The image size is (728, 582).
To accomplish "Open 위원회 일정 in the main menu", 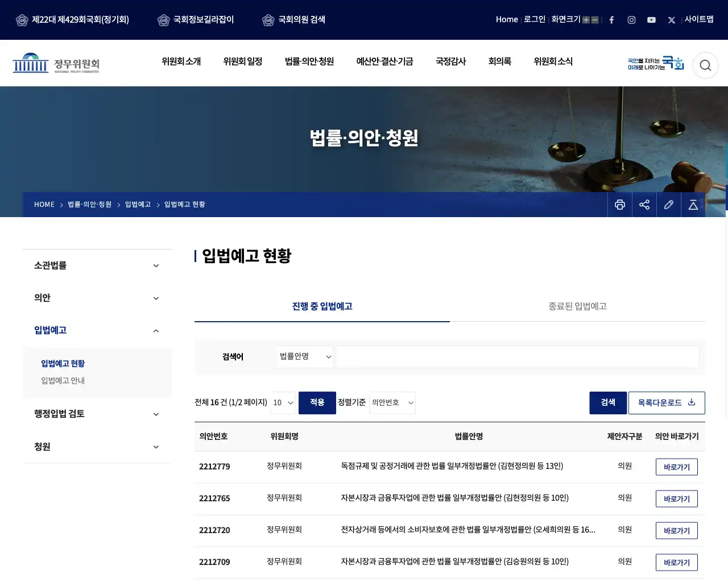I will (x=243, y=61).
